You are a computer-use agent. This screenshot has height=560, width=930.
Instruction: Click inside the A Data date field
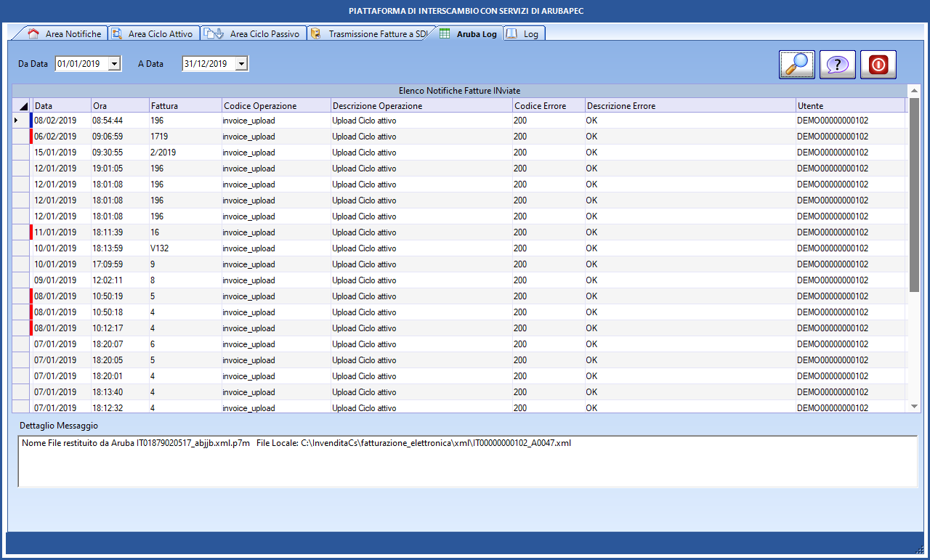click(x=209, y=64)
